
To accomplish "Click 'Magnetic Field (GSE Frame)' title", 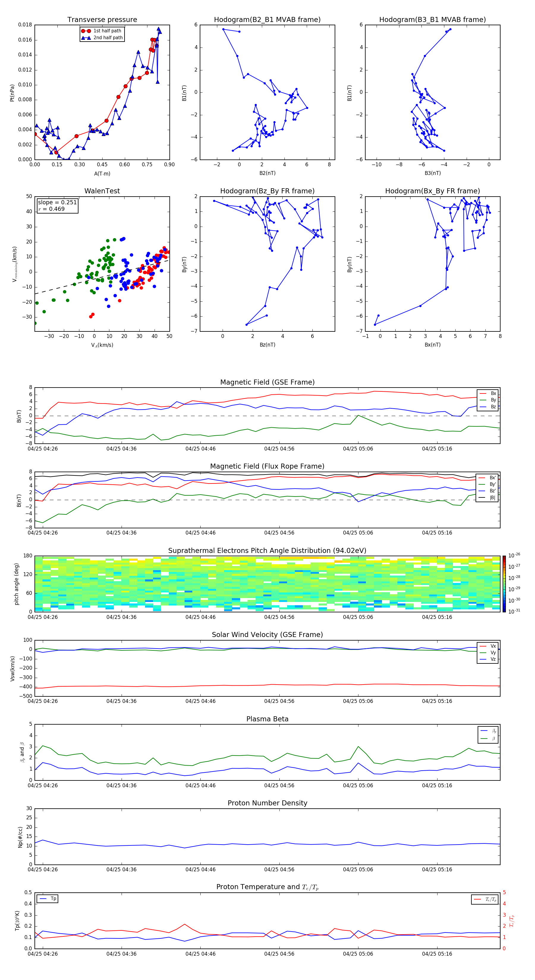I will pyautogui.click(x=267, y=382).
